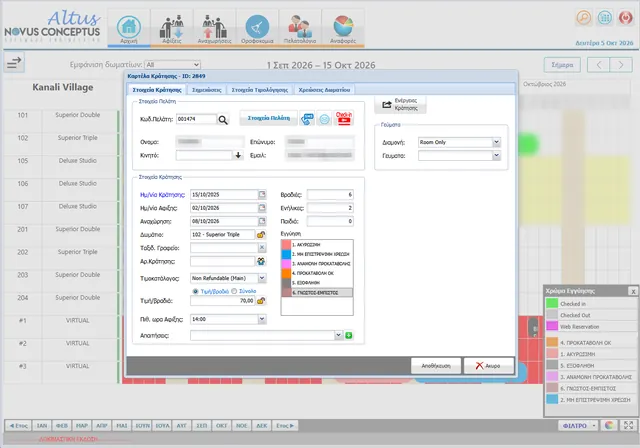
Task: Click the Σήμερα today button
Action: click(x=562, y=65)
